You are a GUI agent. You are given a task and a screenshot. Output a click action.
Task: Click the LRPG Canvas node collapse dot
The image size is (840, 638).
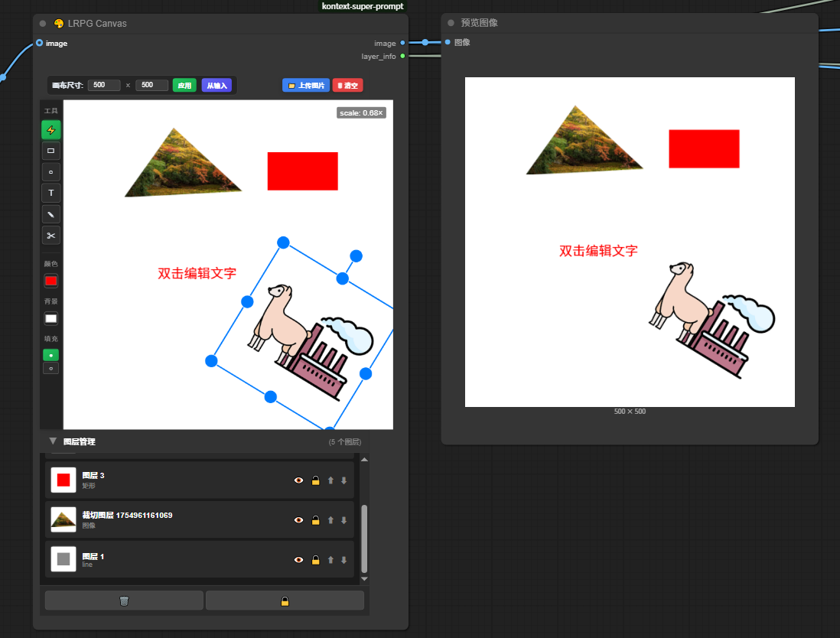click(43, 24)
